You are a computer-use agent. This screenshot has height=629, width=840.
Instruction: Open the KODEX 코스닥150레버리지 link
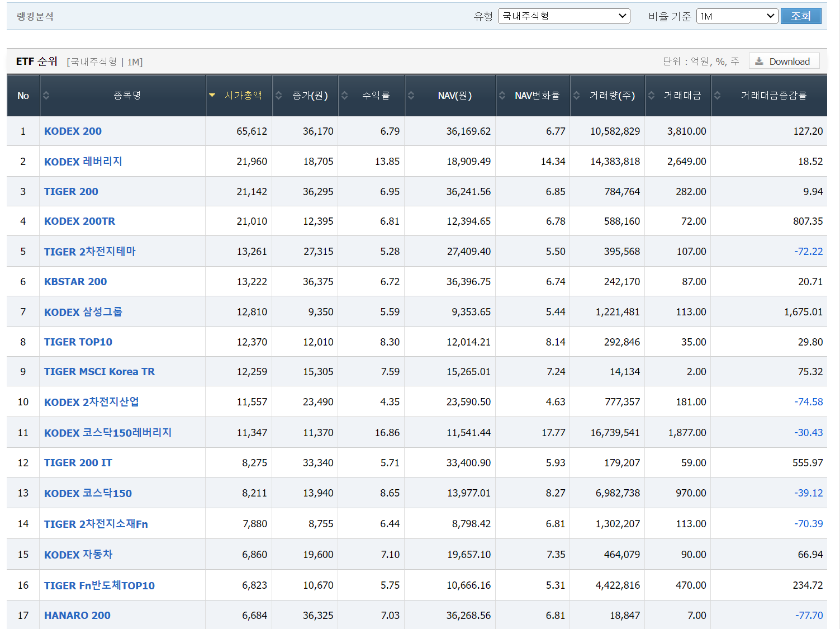(x=108, y=433)
